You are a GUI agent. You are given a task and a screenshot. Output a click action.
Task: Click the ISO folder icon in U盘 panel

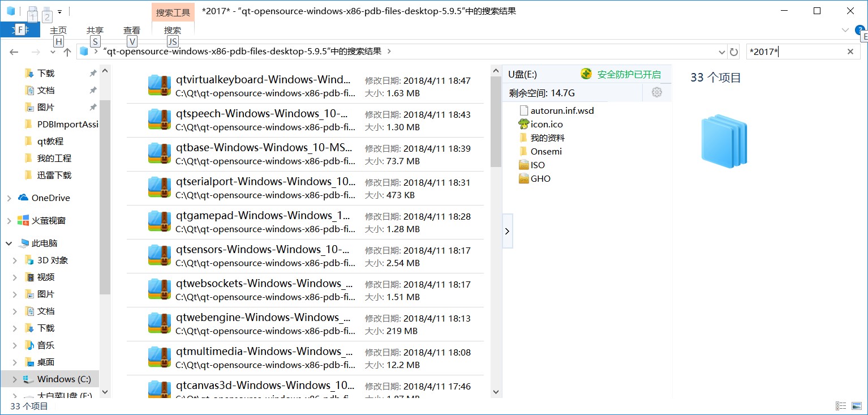click(x=523, y=165)
